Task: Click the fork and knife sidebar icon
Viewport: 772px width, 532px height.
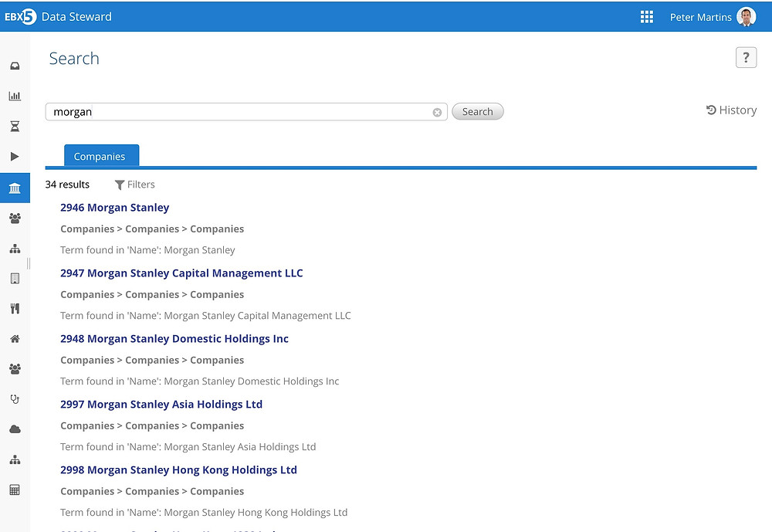Action: 15,309
